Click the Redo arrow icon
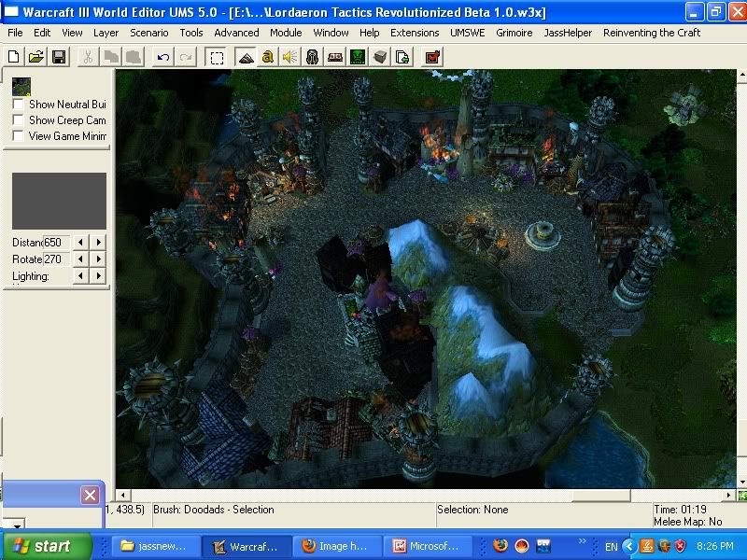This screenshot has width=747, height=560. tap(186, 57)
